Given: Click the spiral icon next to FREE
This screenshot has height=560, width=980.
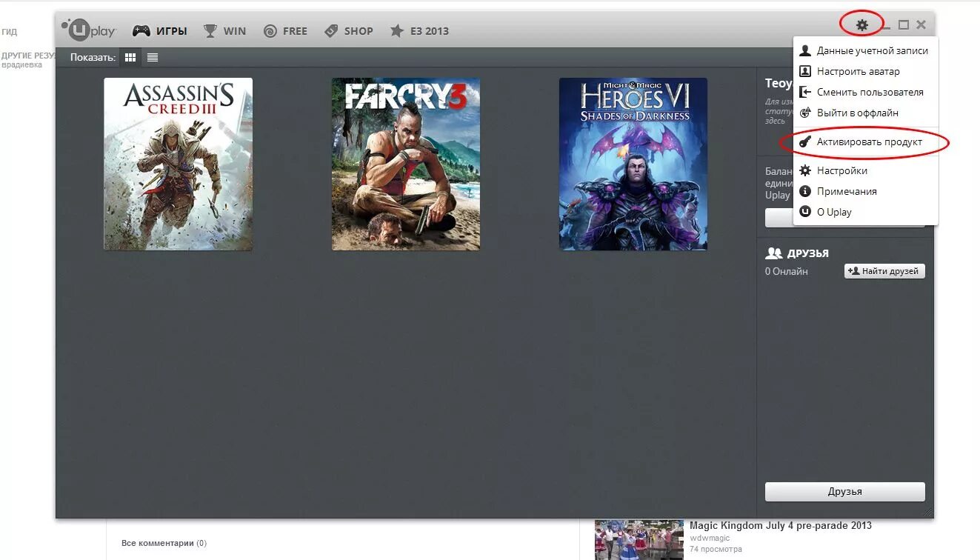Looking at the screenshot, I should 270,31.
